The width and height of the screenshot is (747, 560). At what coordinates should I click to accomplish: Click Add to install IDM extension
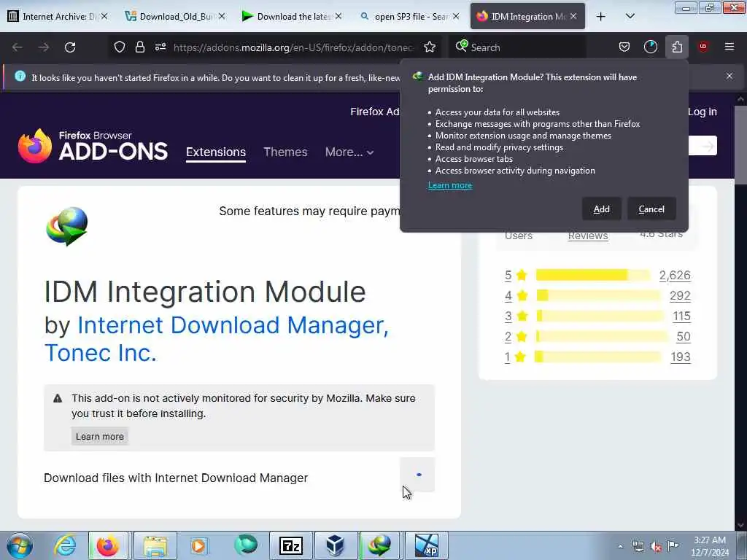601,209
